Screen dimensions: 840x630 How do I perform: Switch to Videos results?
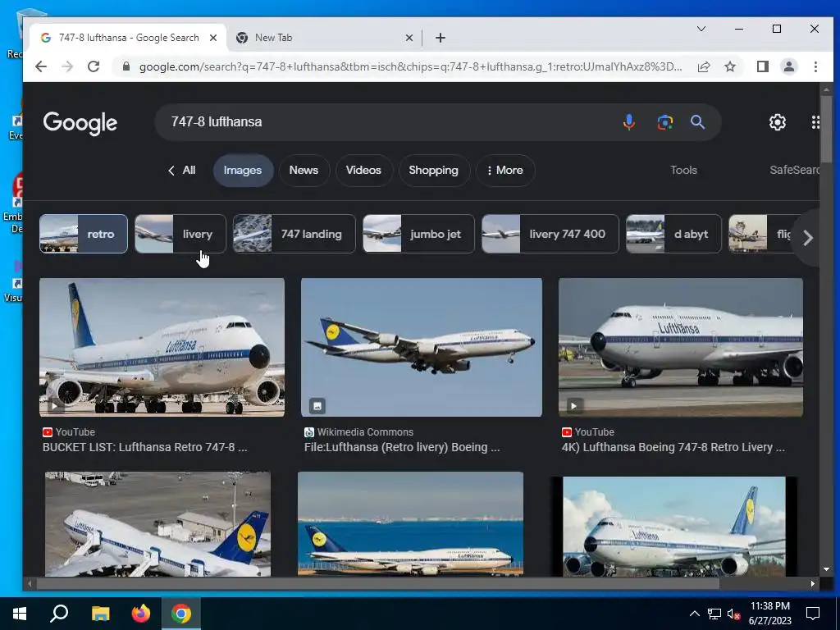click(x=363, y=171)
